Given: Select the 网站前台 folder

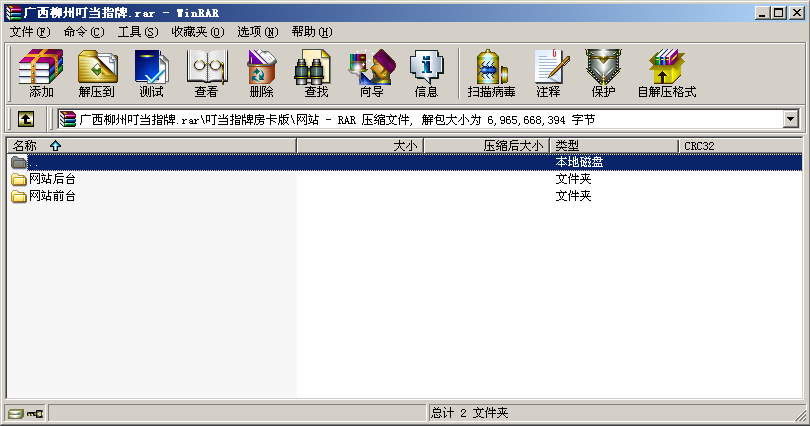Looking at the screenshot, I should [x=51, y=196].
